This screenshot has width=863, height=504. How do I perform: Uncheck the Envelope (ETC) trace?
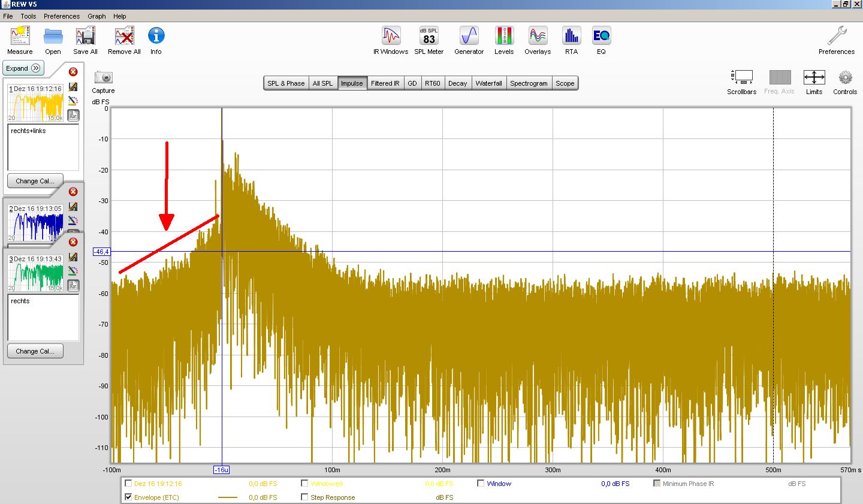(x=128, y=497)
